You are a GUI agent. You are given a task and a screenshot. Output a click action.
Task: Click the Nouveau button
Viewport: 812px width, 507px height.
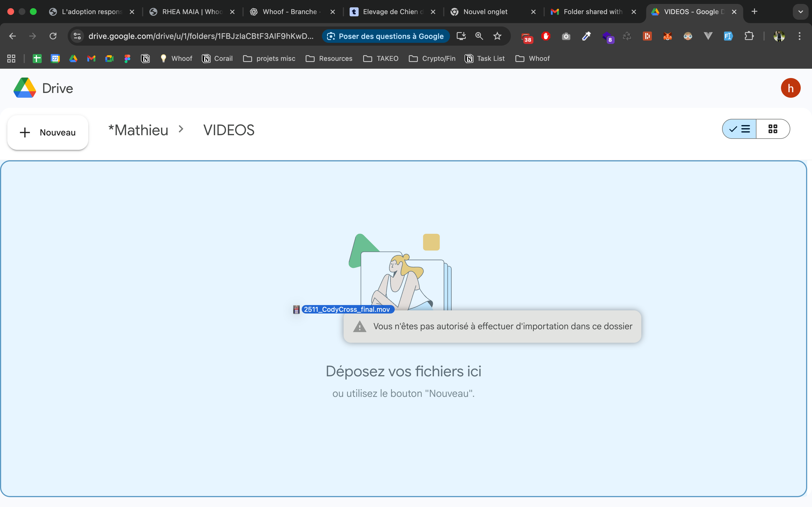[48, 132]
